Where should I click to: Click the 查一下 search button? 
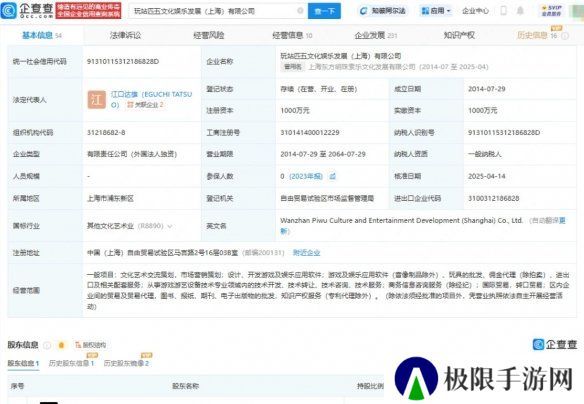point(324,11)
